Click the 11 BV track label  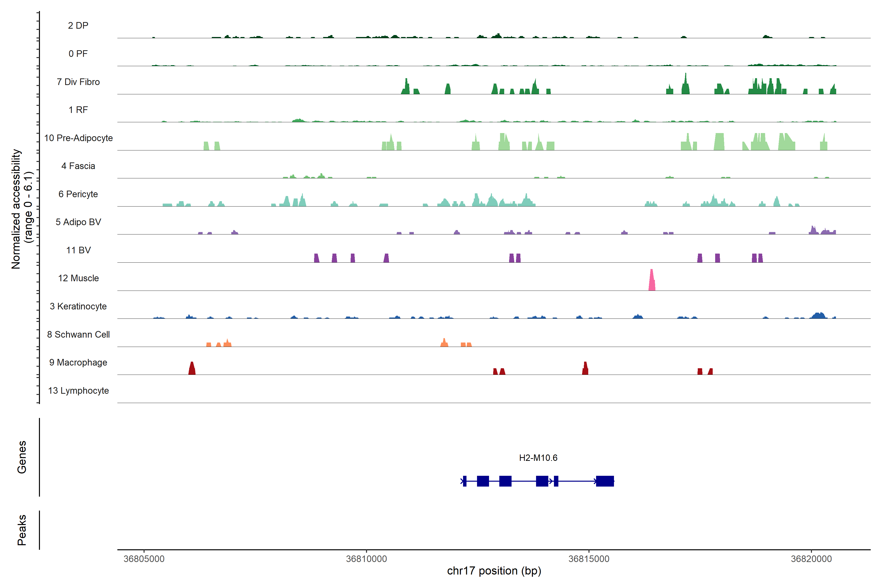tap(78, 250)
